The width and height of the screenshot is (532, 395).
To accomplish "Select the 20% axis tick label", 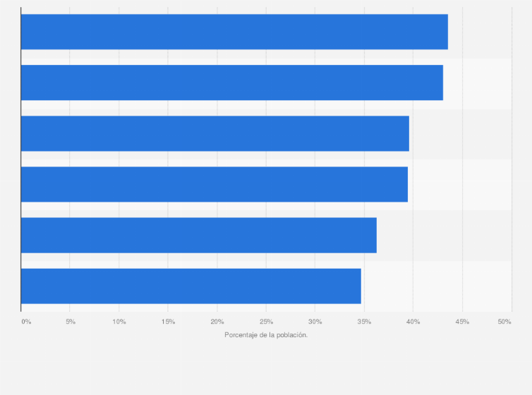I will click(217, 322).
